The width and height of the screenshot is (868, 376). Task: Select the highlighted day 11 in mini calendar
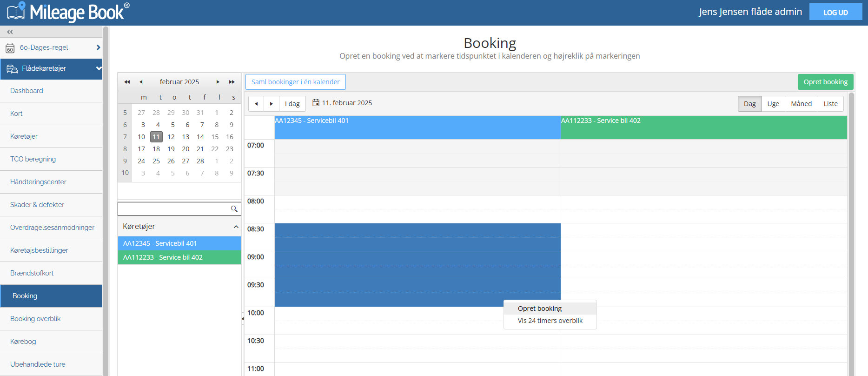[156, 137]
